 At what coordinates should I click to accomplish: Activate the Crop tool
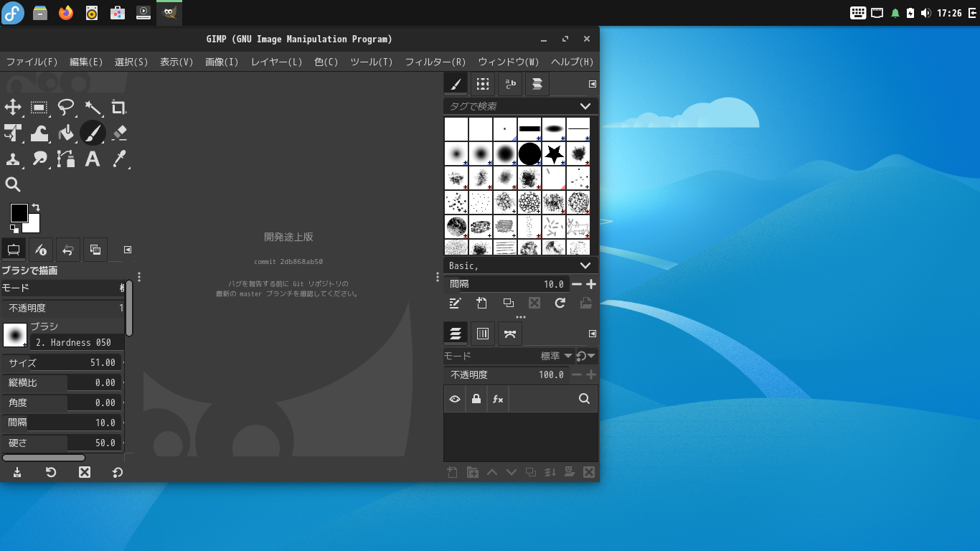pos(119,108)
